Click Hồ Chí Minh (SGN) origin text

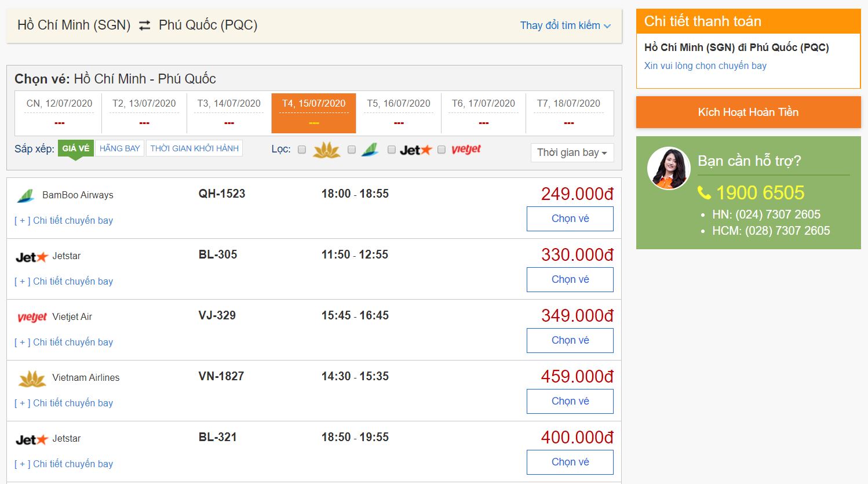(x=74, y=25)
